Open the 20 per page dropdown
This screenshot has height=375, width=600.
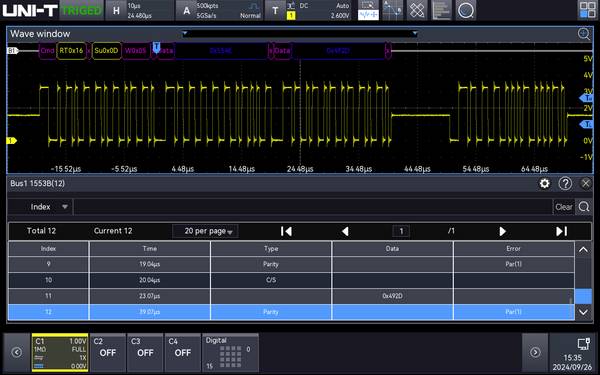click(x=205, y=231)
